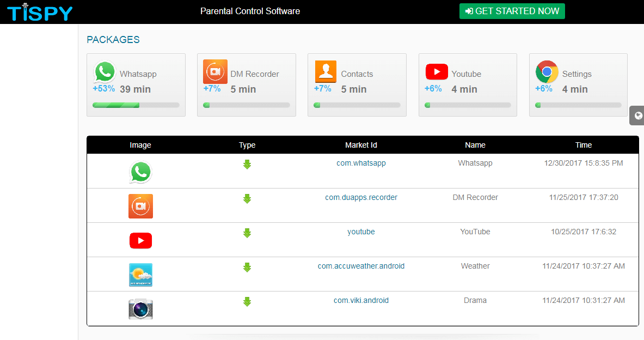This screenshot has height=340, width=644.
Task: Click the Youtube icon in the packages card
Action: [x=437, y=71]
